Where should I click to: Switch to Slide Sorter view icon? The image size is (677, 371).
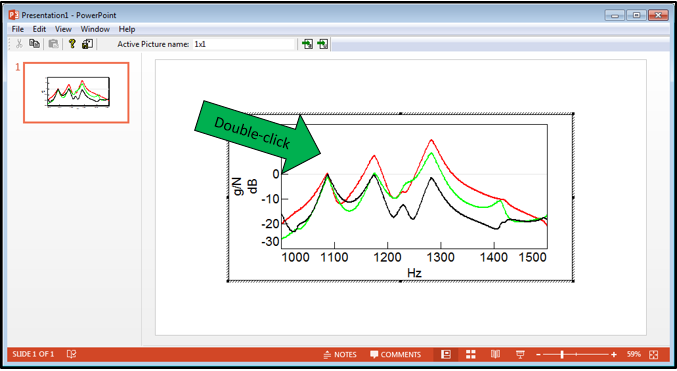[x=471, y=354]
